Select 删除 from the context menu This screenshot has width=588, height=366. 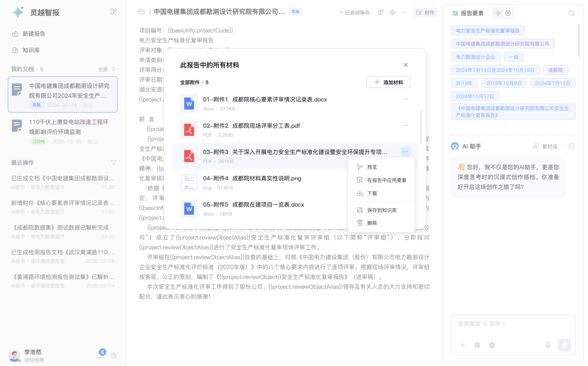pyautogui.click(x=372, y=223)
